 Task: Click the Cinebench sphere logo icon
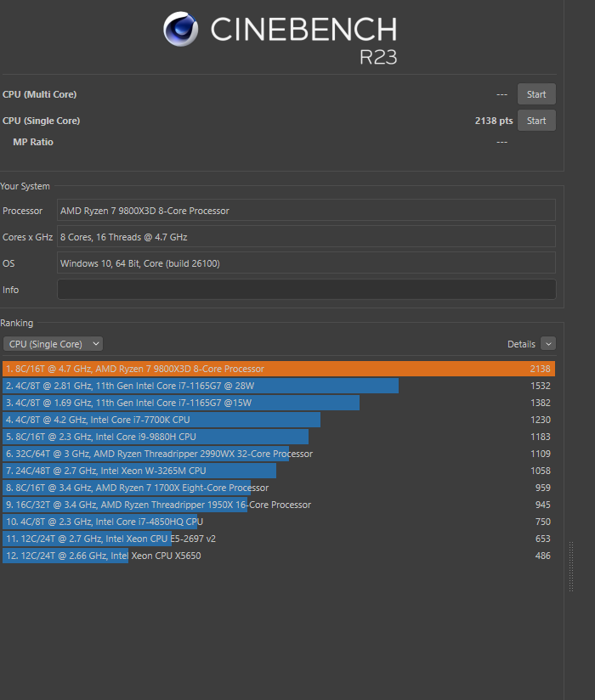[x=180, y=30]
